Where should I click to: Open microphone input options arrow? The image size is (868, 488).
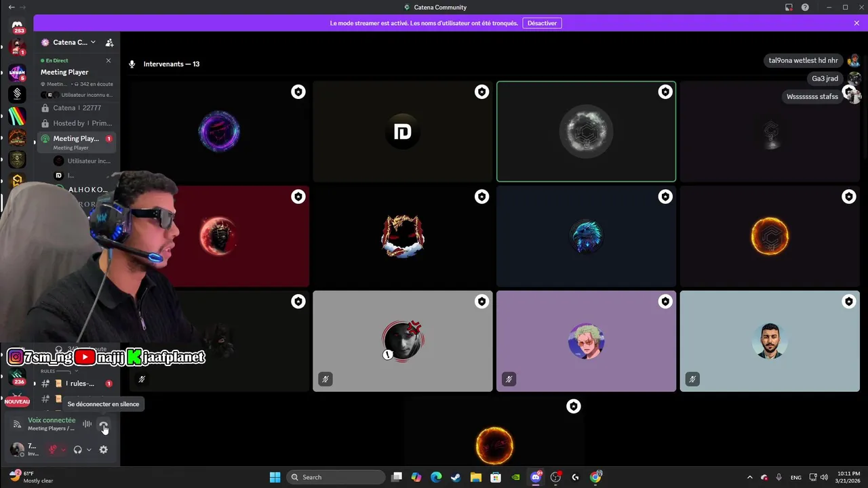(63, 449)
